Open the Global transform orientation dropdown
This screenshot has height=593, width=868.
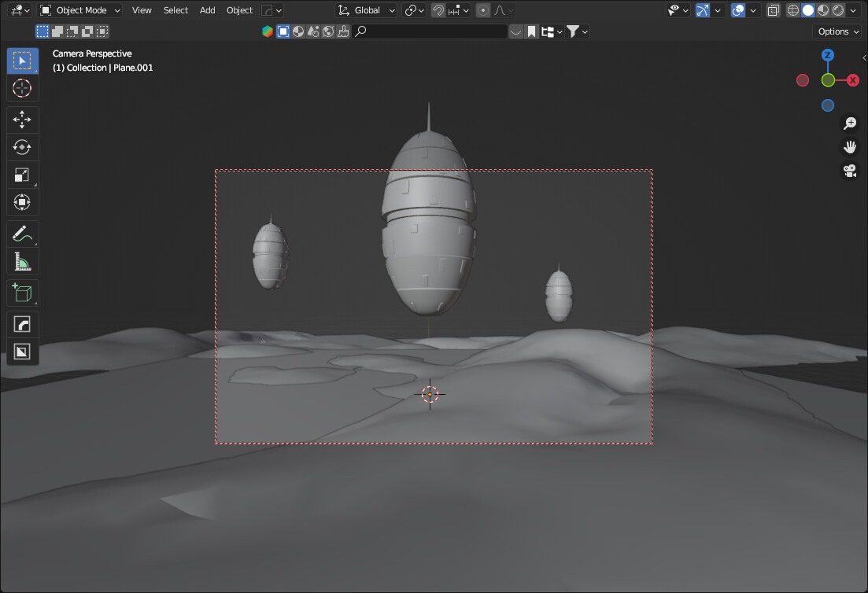pos(367,10)
